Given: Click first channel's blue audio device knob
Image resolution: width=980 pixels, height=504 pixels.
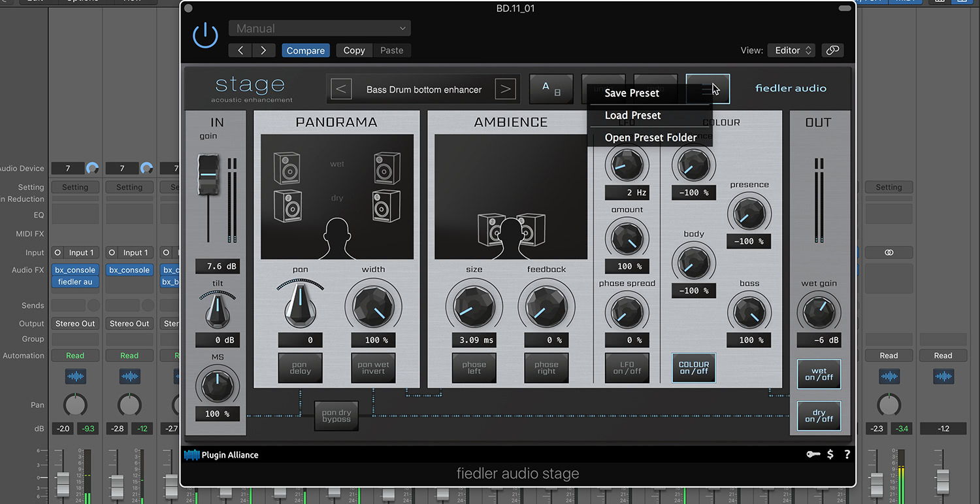Looking at the screenshot, I should coord(92,169).
